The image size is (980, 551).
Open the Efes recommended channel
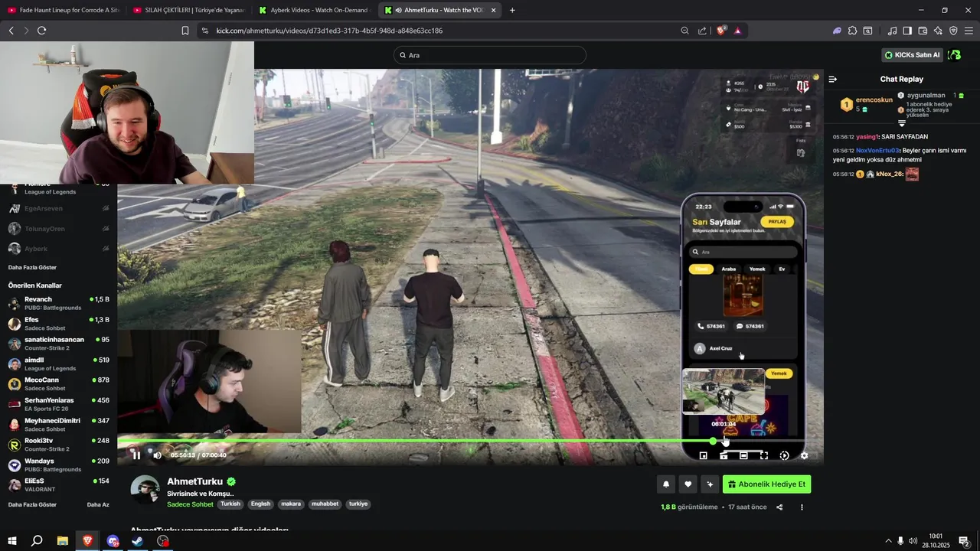click(59, 324)
